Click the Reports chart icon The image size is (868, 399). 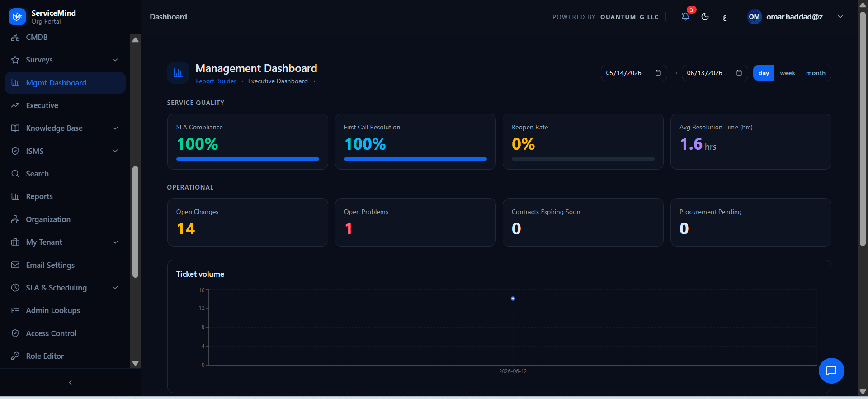(x=15, y=196)
